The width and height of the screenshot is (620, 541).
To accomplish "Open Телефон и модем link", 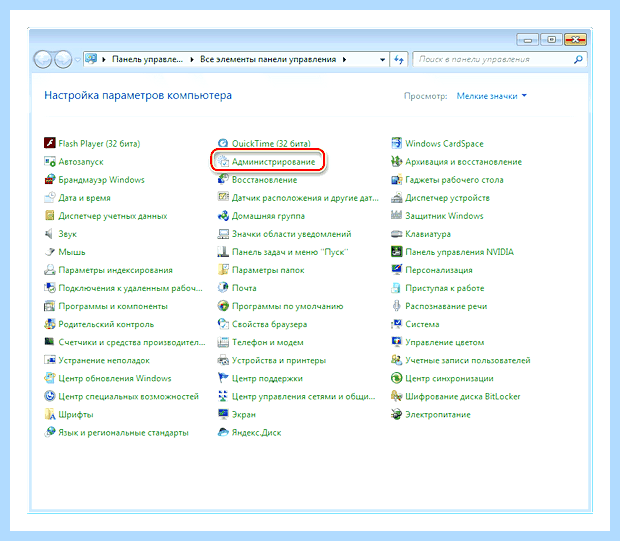I will pyautogui.click(x=268, y=342).
